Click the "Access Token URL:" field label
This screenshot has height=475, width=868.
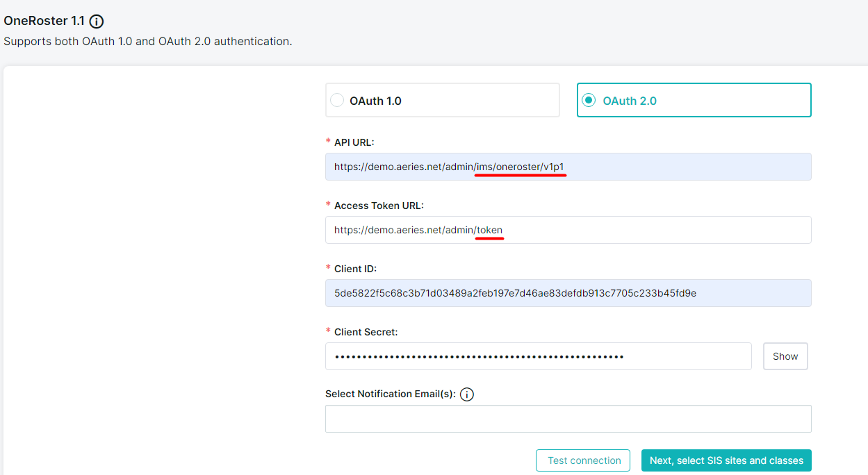378,206
